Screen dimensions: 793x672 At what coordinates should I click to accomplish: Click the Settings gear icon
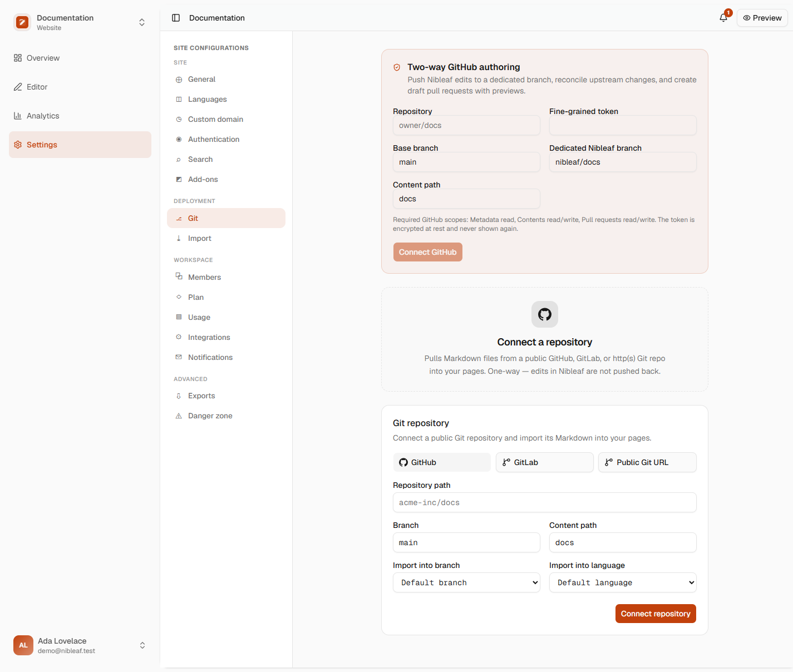pyautogui.click(x=18, y=145)
